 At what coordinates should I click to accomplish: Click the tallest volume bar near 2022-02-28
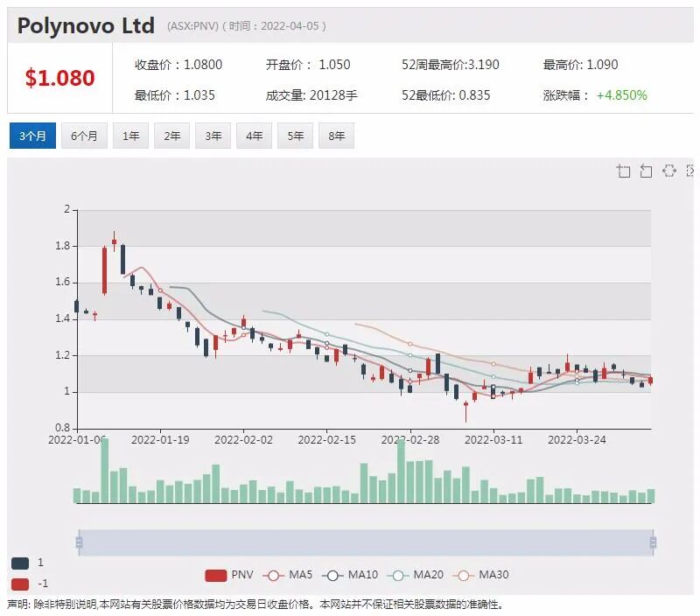pyautogui.click(x=401, y=472)
